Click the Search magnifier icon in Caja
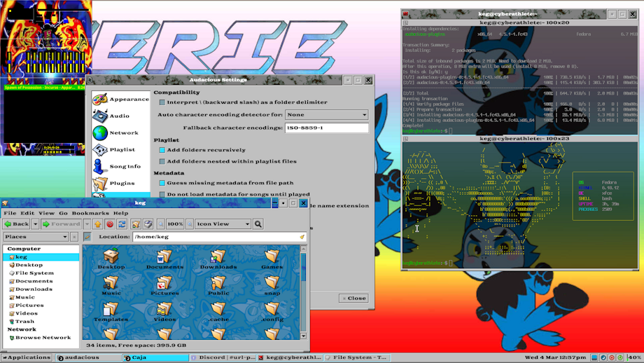Viewport: 644px width, 363px height. pyautogui.click(x=258, y=224)
